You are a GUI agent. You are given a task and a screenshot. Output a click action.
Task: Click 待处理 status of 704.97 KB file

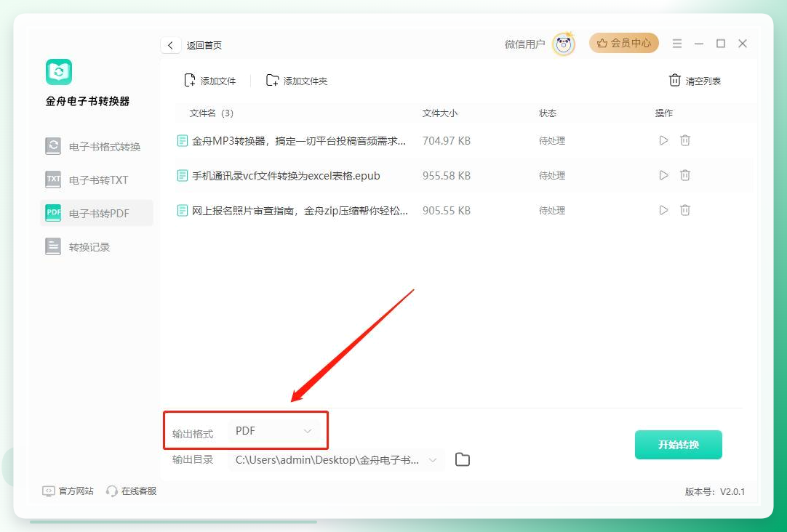point(552,141)
